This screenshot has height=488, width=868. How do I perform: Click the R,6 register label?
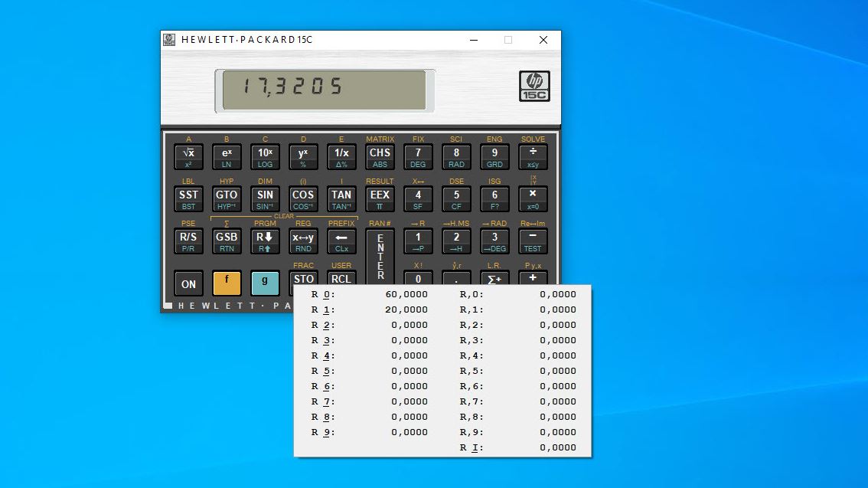coord(472,386)
